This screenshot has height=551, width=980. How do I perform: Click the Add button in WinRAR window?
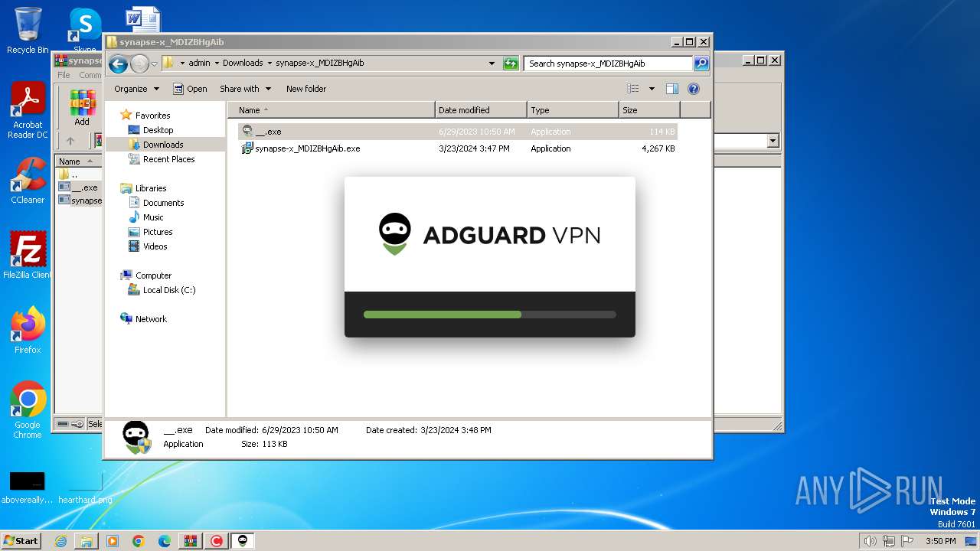pos(82,108)
